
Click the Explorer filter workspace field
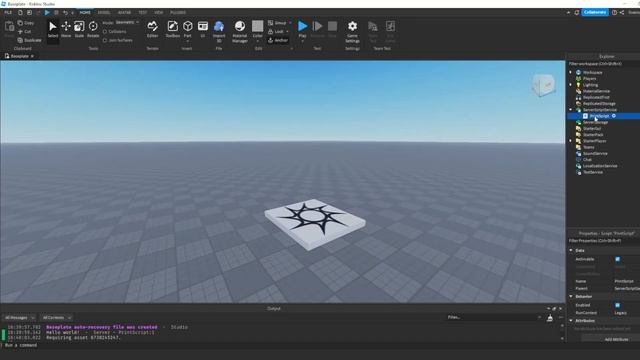603,64
